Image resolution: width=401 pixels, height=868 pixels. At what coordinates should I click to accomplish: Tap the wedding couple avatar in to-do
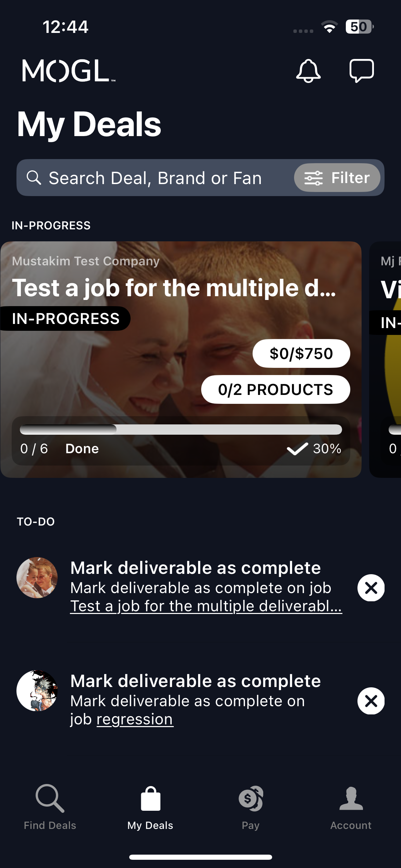pos(37,578)
